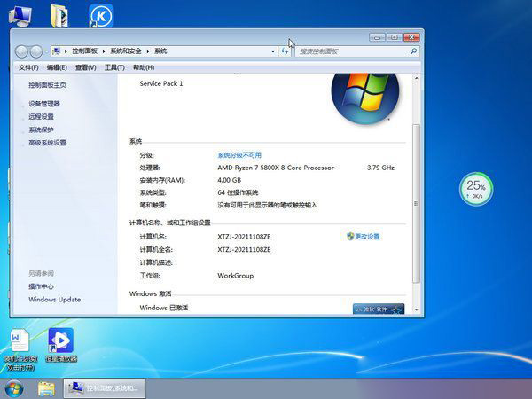
Task: Select the 3.79 GHz value
Action: [x=380, y=168]
